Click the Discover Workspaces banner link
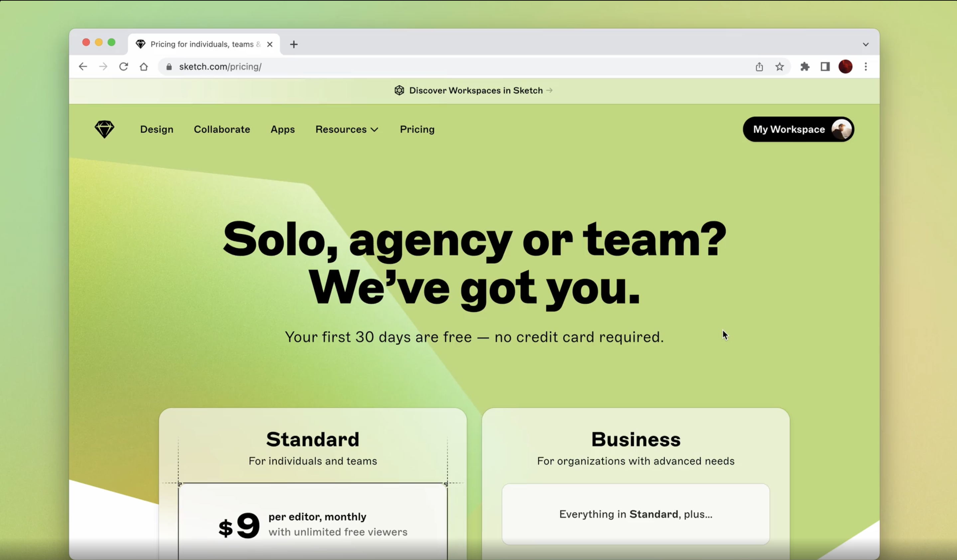This screenshot has height=560, width=957. pos(476,89)
